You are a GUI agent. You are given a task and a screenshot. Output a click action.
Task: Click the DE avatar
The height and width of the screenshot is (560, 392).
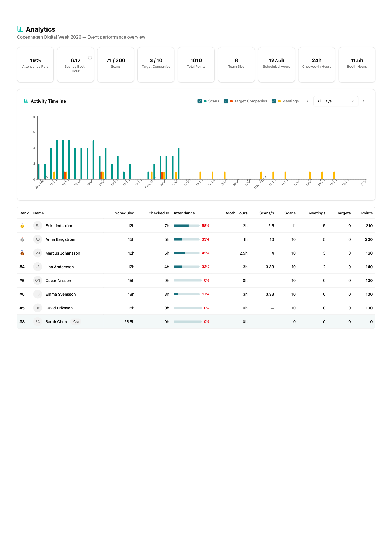click(38, 308)
